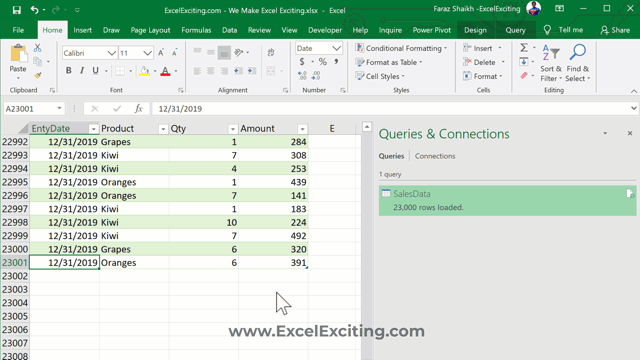Open Sort & Filter
The image size is (640, 360).
point(551,63)
